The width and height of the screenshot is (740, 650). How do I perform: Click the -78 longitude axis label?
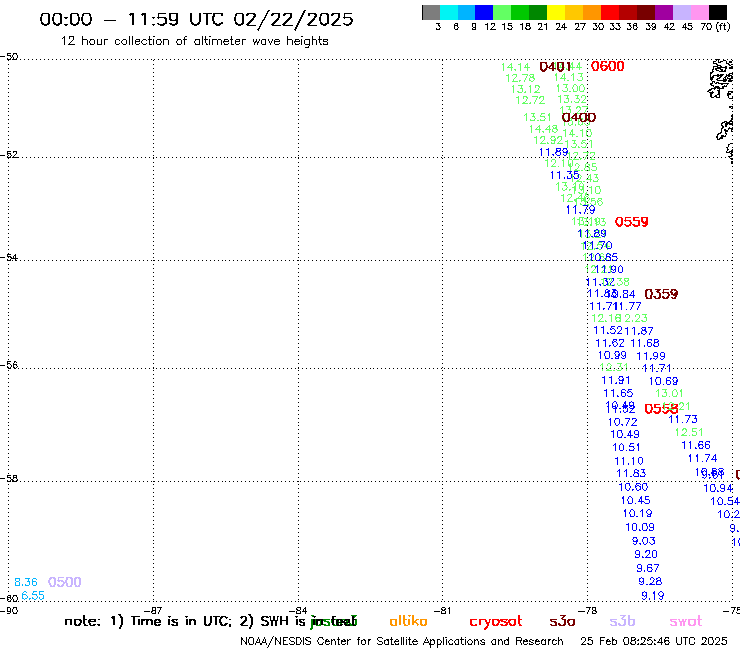pos(588,611)
